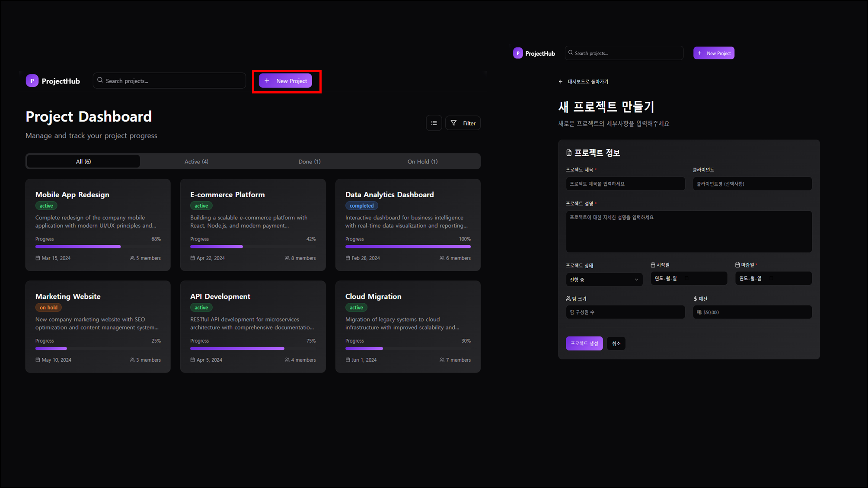Click the back arrow 대시보드로 돌아가기
Screen dimensions: 868x488
561,82
